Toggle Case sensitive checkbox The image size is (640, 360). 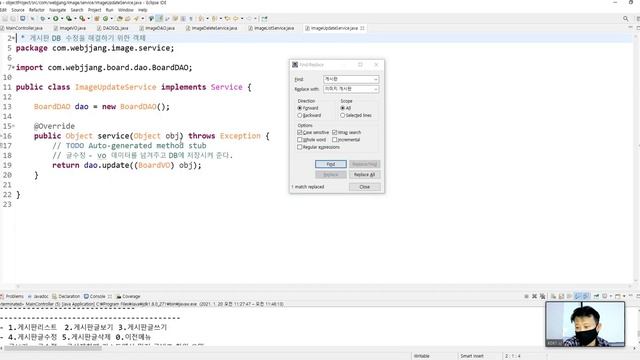(300, 132)
